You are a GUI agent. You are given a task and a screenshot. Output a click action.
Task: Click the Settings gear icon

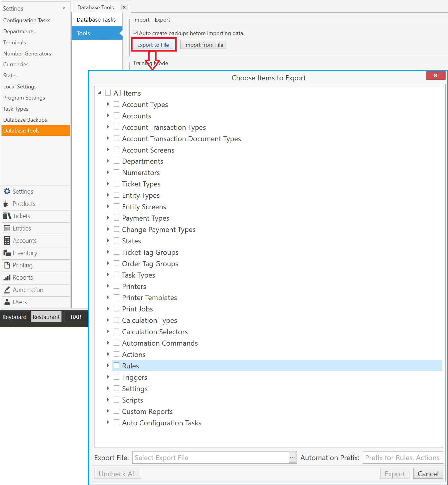coord(7,191)
